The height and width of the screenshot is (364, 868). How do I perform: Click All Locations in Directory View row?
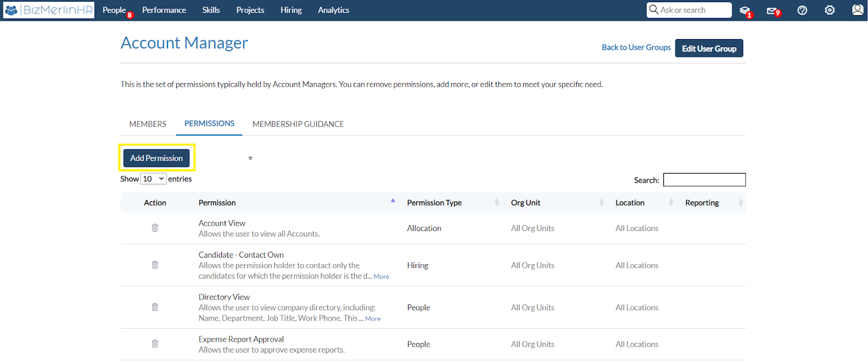[x=637, y=308]
